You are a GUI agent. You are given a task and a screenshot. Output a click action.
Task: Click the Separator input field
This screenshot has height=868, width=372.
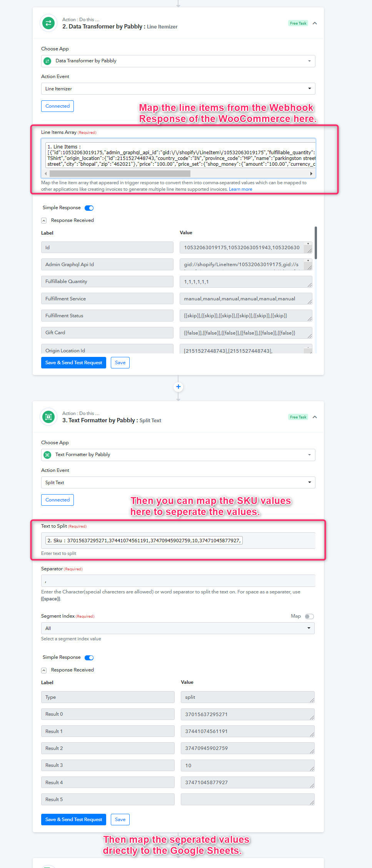coord(178,581)
